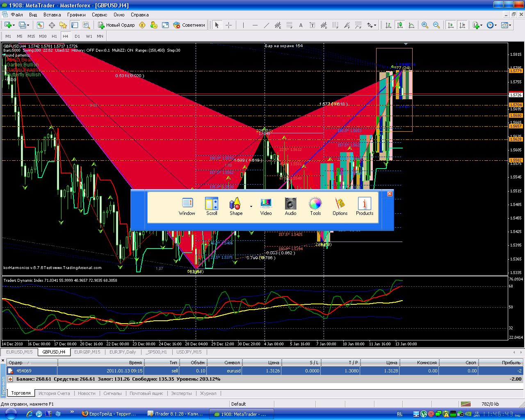Image resolution: width=525 pixels, height=420 pixels.
Task: Click the 1.5779 price level label
Action: pyautogui.click(x=516, y=71)
